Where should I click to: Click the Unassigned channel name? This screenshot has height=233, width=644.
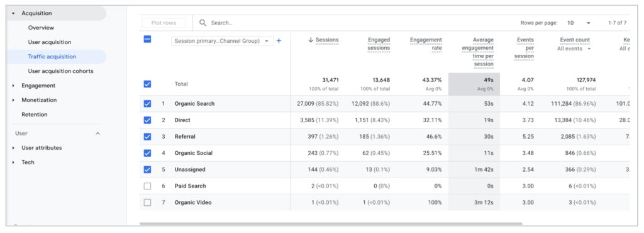pyautogui.click(x=190, y=169)
